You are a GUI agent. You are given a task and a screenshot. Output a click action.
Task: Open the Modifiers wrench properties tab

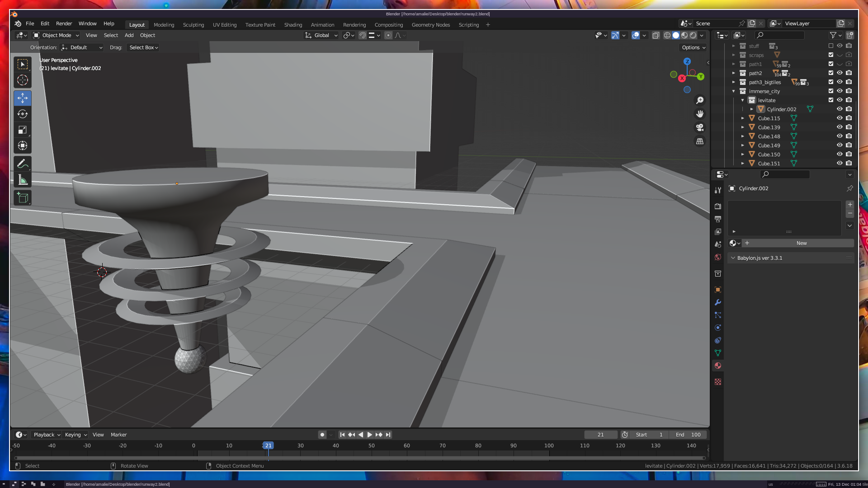pyautogui.click(x=718, y=302)
